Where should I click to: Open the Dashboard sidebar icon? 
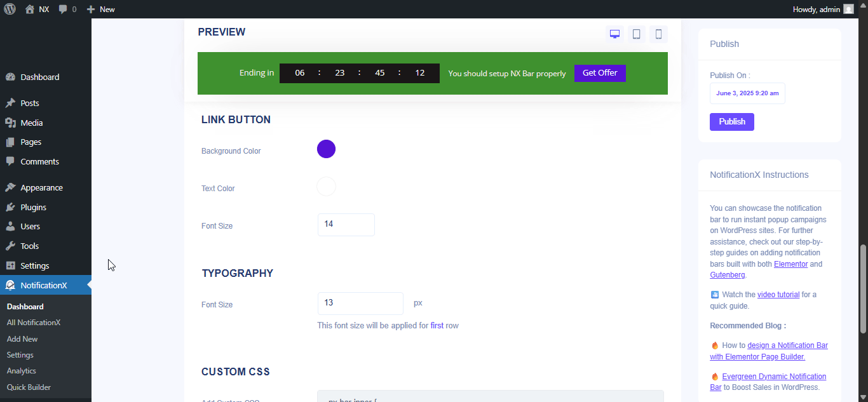point(10,77)
